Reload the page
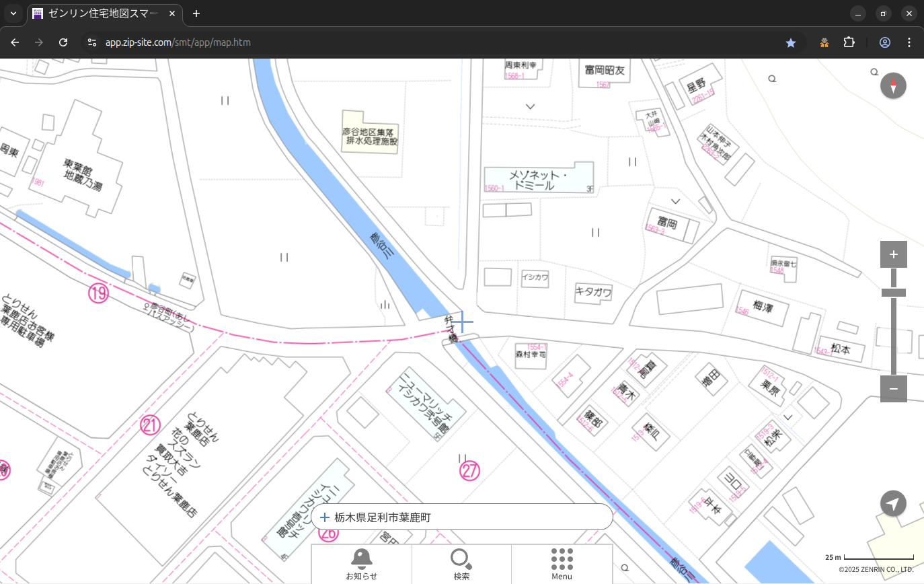924x584 pixels. [x=63, y=42]
